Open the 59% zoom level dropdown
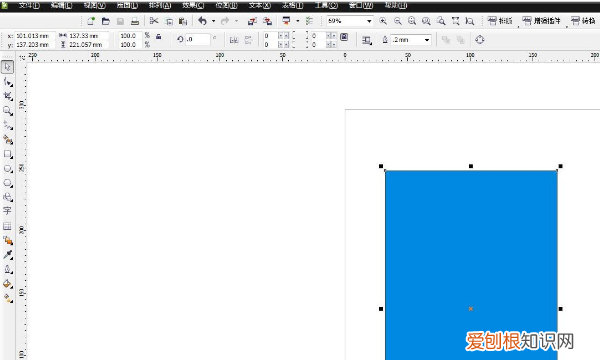Screen dimensions: 600x360 (369, 21)
